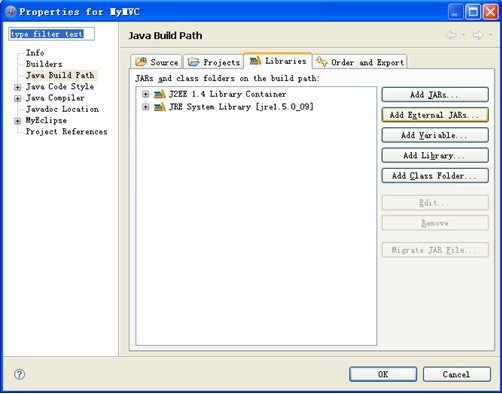Screen dimensions: 502x394
Task: Confirm with the OK button
Action: coord(383,374)
